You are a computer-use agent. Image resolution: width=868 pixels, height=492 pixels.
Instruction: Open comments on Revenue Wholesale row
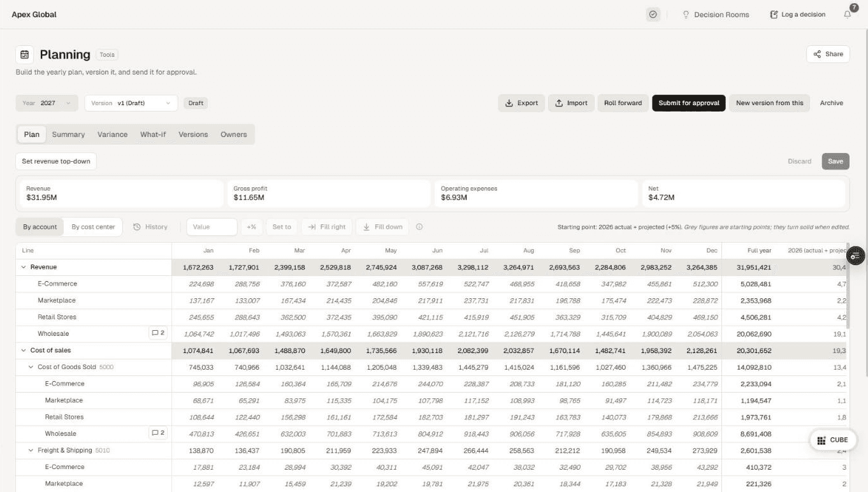[157, 333]
